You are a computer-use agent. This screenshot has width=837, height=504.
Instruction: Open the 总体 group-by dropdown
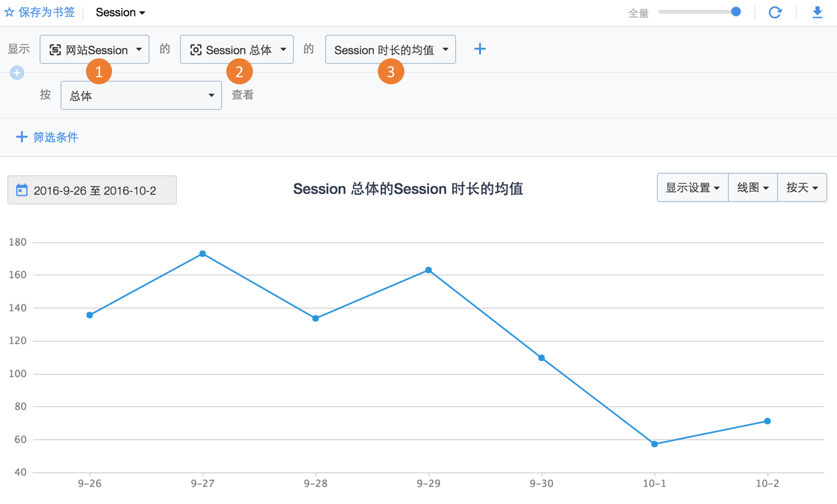point(141,95)
